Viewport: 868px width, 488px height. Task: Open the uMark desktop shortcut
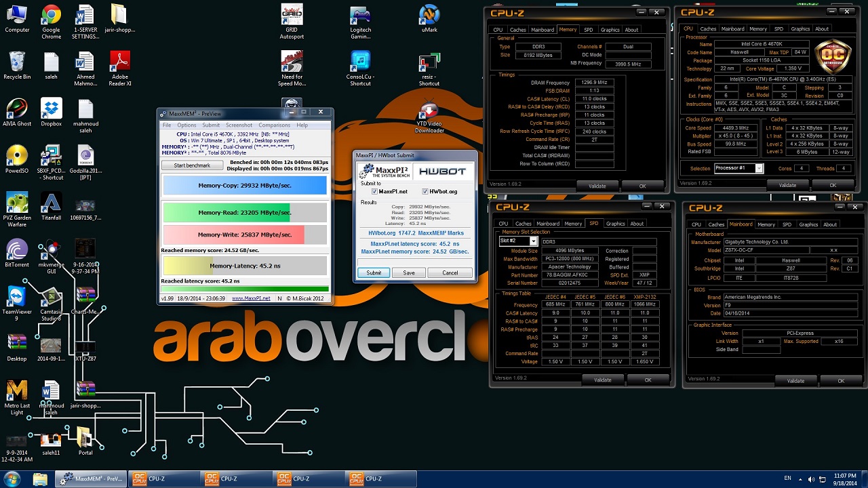click(429, 16)
